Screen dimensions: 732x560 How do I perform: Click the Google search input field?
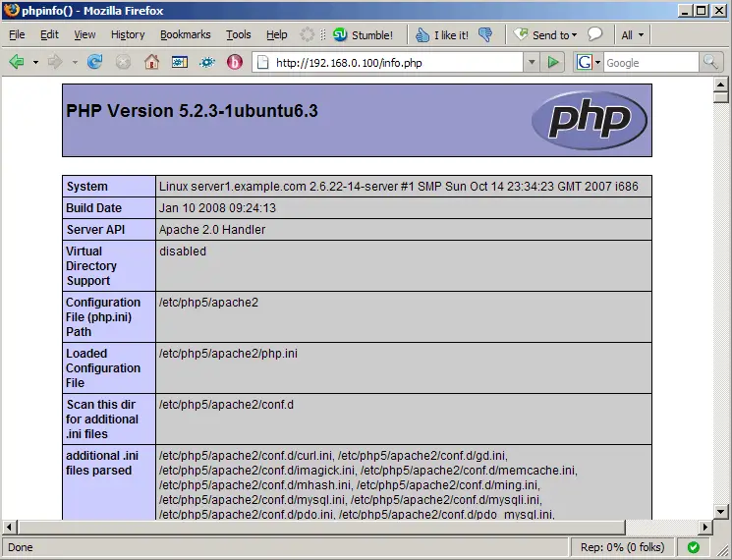pyautogui.click(x=651, y=63)
